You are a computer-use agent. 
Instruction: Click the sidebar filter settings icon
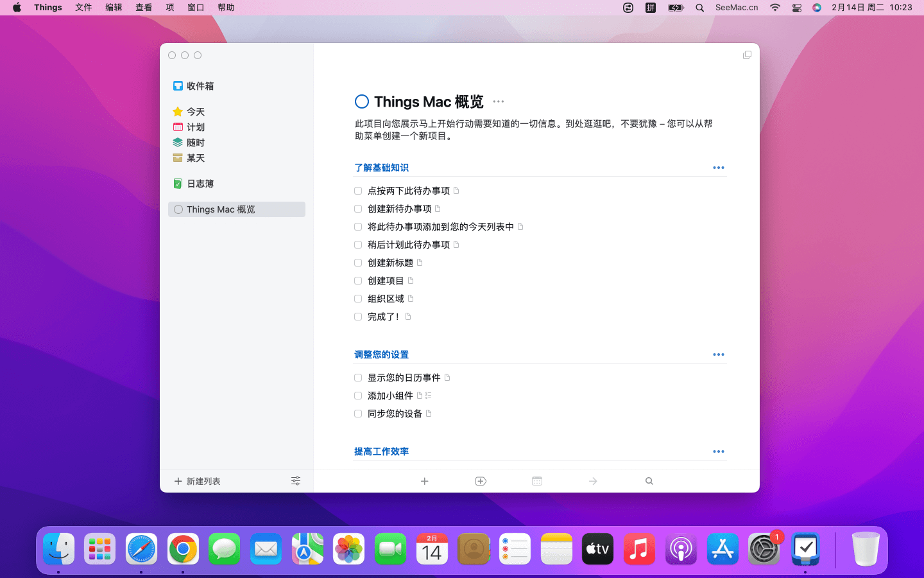(296, 481)
